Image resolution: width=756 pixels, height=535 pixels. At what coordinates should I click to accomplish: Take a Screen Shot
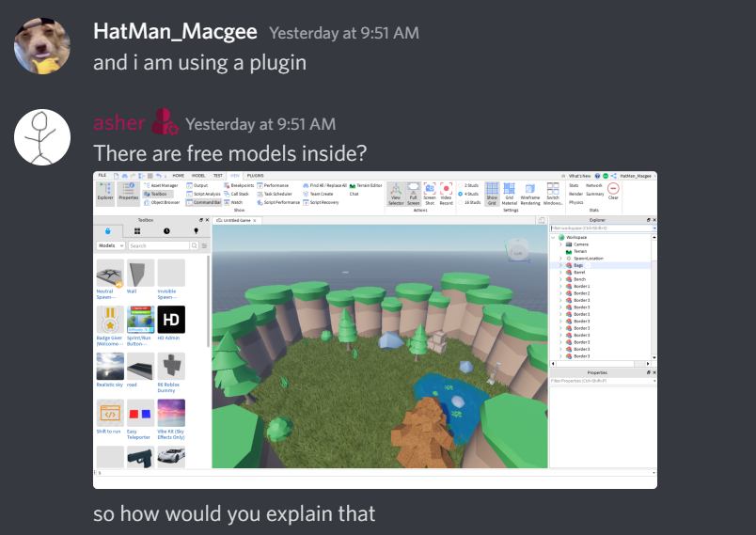click(x=430, y=194)
